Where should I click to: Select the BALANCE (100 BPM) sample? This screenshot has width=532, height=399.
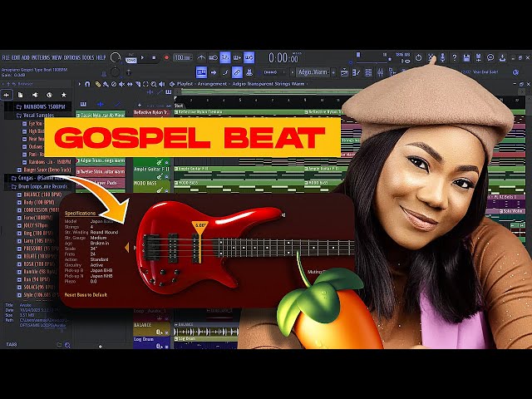(x=39, y=195)
